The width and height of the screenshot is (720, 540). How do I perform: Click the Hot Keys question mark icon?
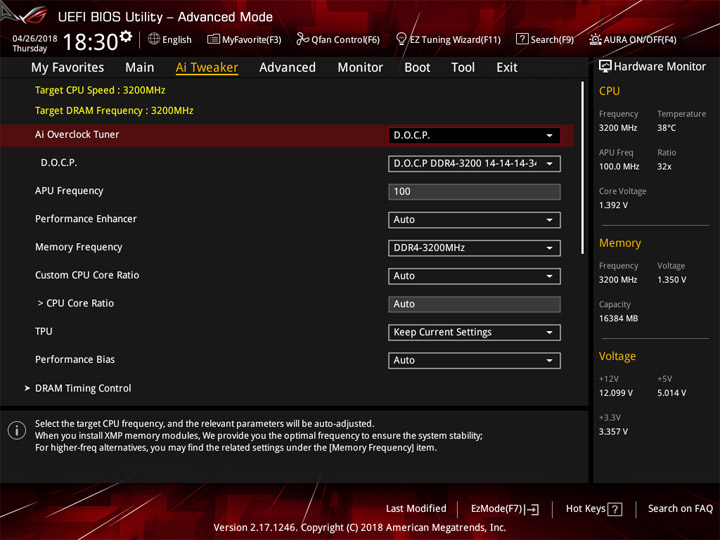pyautogui.click(x=614, y=509)
